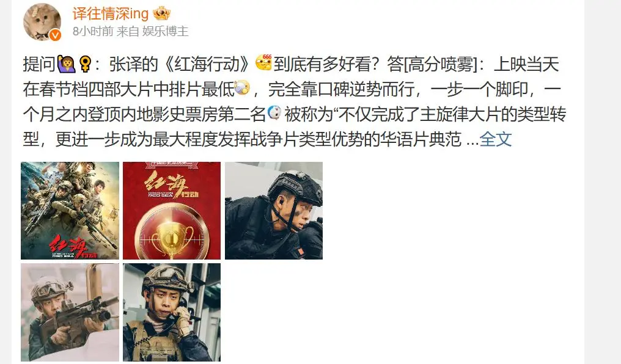Open the soldier on phone photo
This screenshot has height=364, width=621.
(172, 312)
